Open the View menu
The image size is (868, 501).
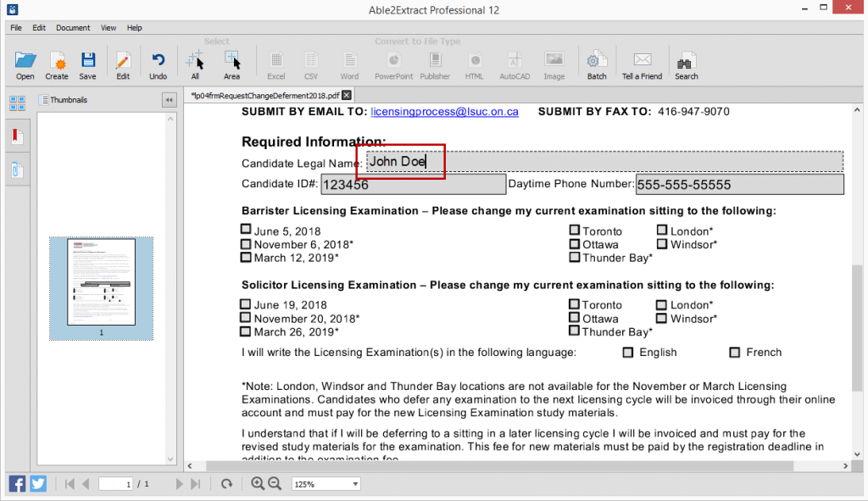(108, 27)
